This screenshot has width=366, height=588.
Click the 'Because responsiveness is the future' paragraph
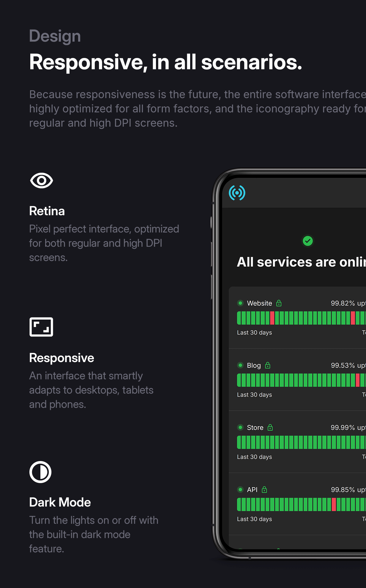click(198, 109)
